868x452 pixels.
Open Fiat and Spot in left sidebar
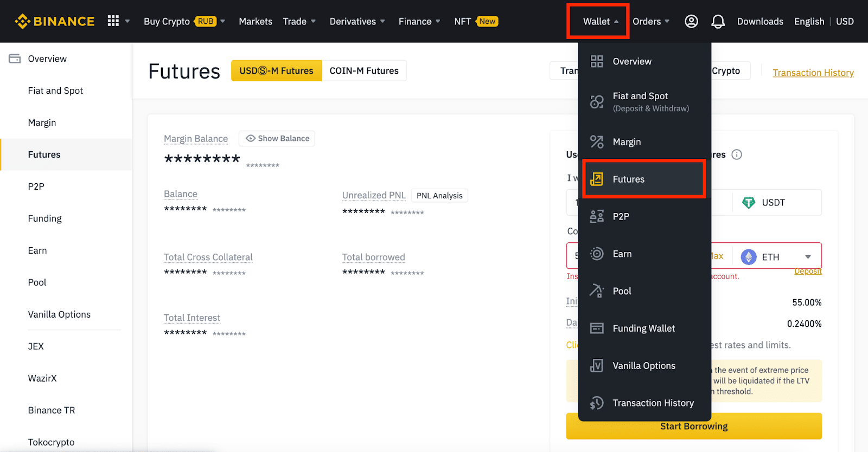55,91
